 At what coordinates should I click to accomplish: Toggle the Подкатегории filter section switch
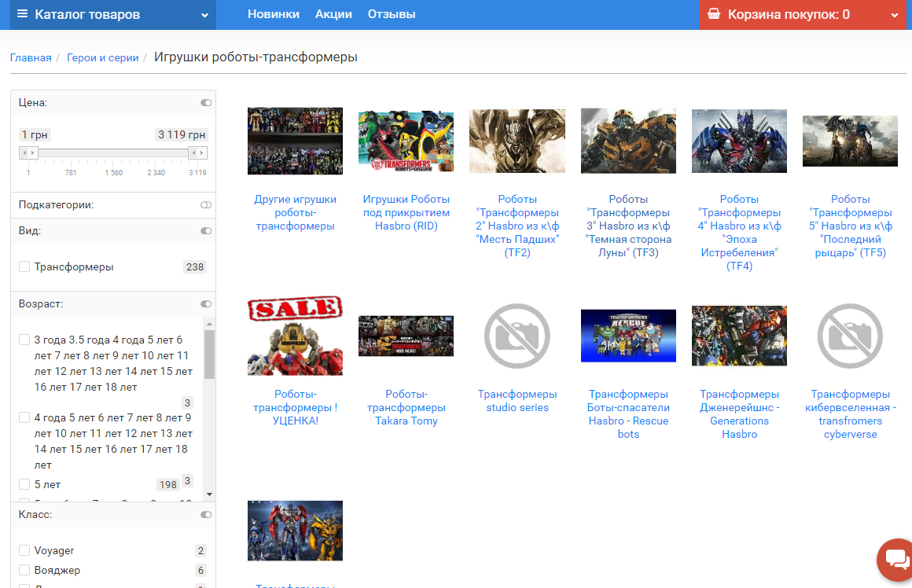click(206, 205)
